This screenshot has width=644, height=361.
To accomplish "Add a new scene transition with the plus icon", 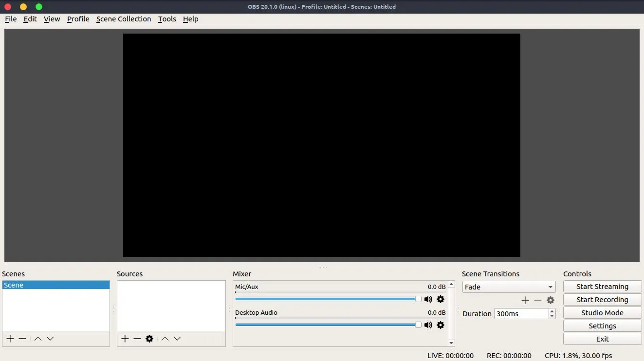I will (x=525, y=300).
